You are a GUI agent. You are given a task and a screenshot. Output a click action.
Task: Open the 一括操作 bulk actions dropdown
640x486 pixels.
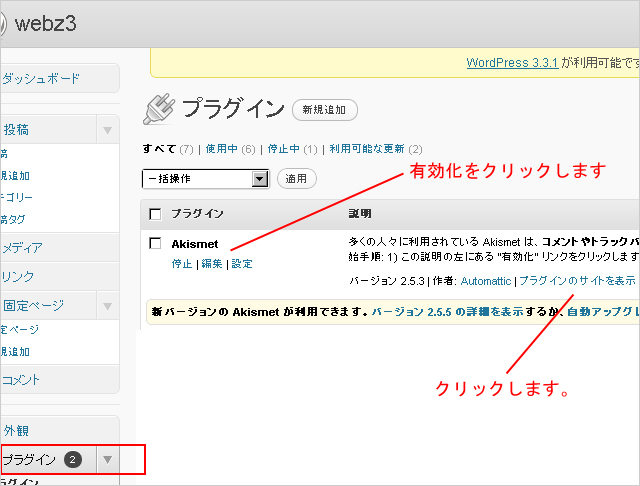point(206,179)
